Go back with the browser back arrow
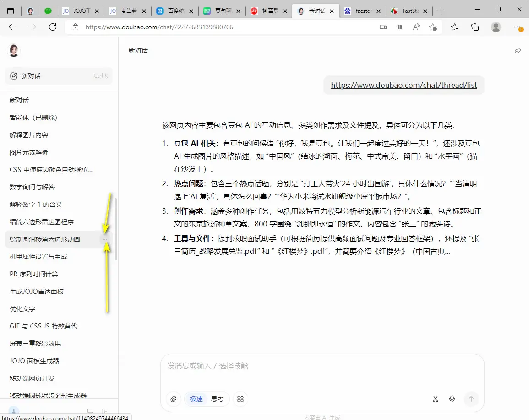529x420 pixels. coord(12,27)
